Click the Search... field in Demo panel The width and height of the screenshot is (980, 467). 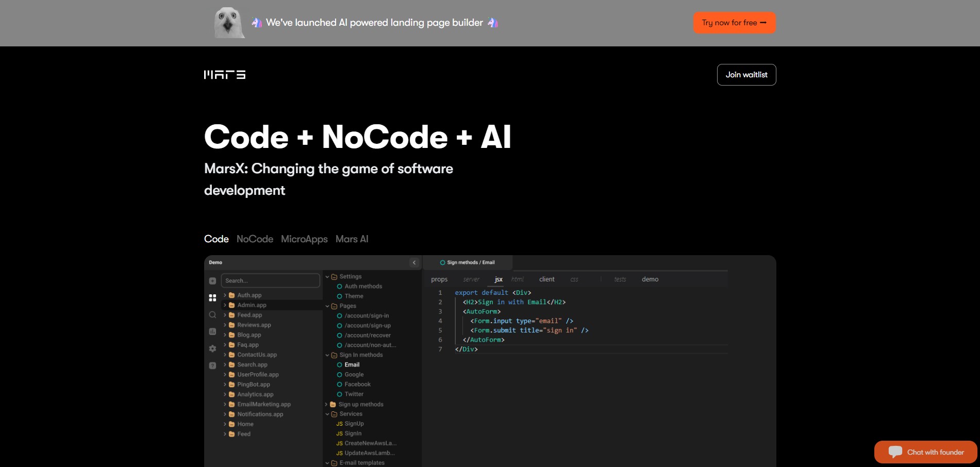coord(270,281)
